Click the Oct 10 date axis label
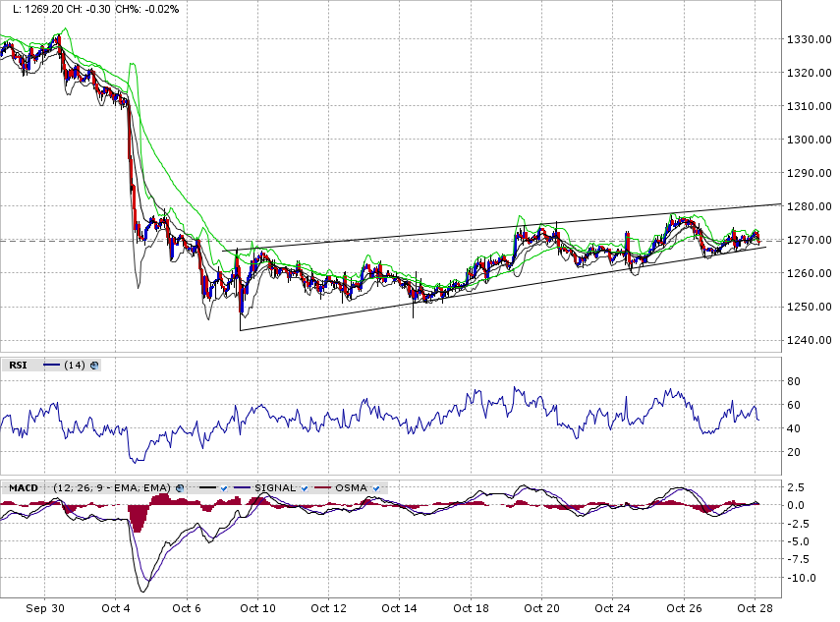 click(x=257, y=608)
